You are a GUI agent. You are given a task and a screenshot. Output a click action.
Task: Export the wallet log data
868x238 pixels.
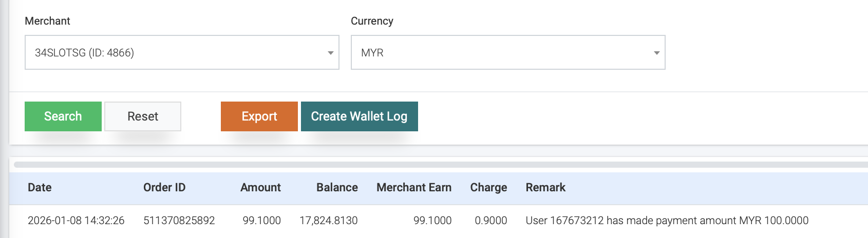[x=259, y=116]
